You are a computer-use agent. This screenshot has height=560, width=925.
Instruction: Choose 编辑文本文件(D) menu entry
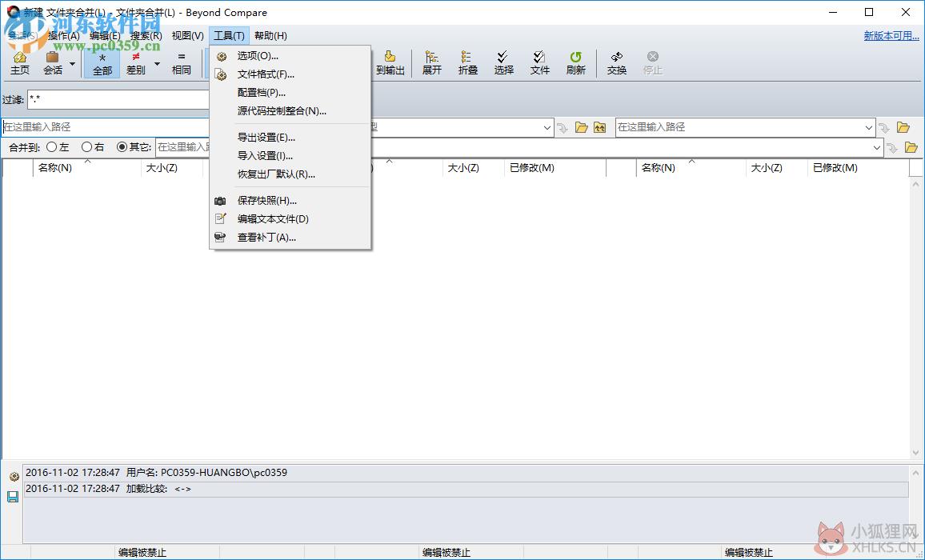pos(290,219)
